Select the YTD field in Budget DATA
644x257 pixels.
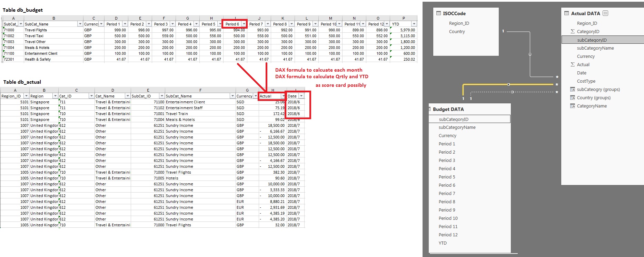[x=443, y=243]
